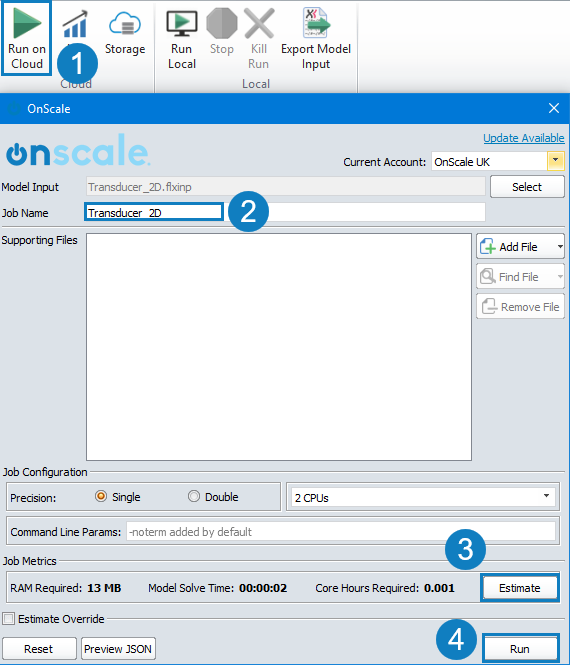Click the Run button at bottom
570x665 pixels.
pyautogui.click(x=520, y=649)
